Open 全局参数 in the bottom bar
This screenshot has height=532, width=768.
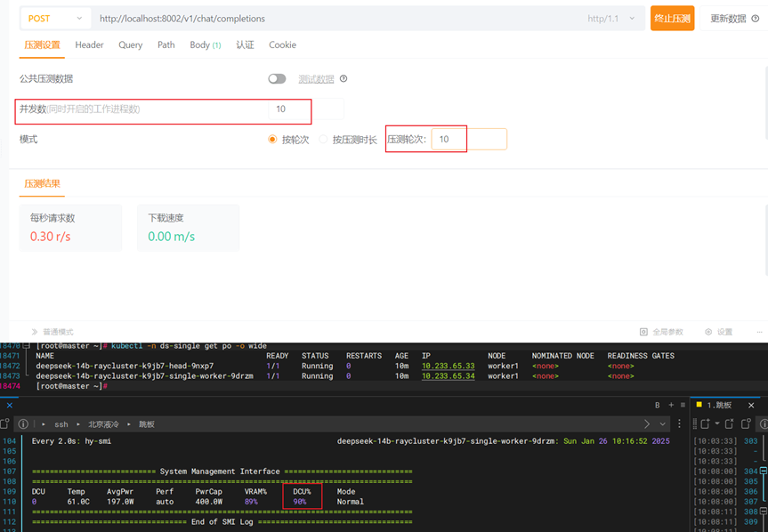(661, 332)
